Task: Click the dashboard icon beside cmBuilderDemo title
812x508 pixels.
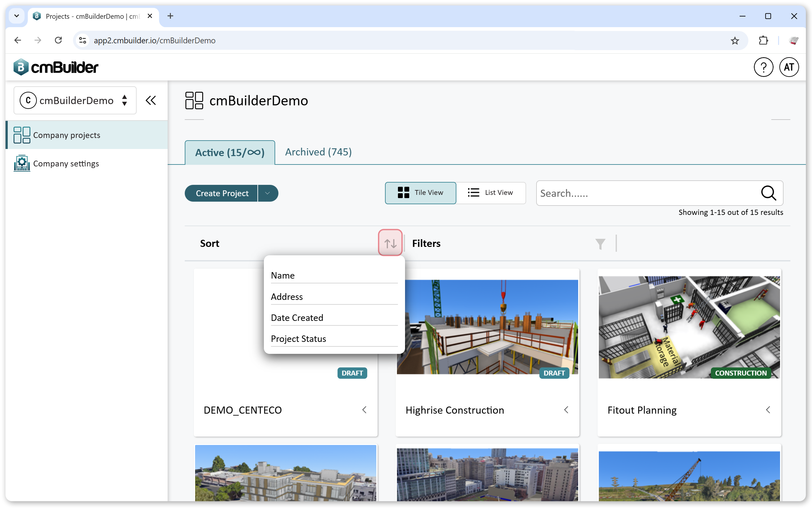Action: 194,100
